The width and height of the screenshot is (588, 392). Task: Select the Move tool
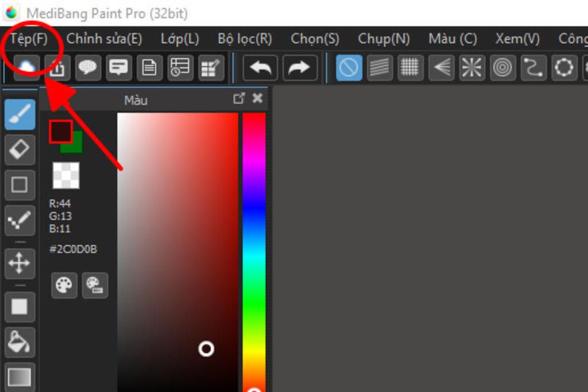20,263
